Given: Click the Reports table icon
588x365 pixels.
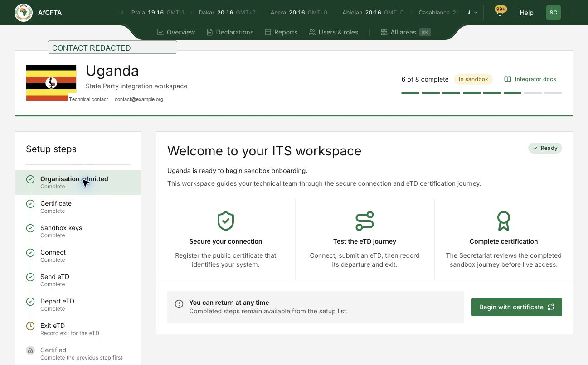Looking at the screenshot, I should tap(268, 32).
